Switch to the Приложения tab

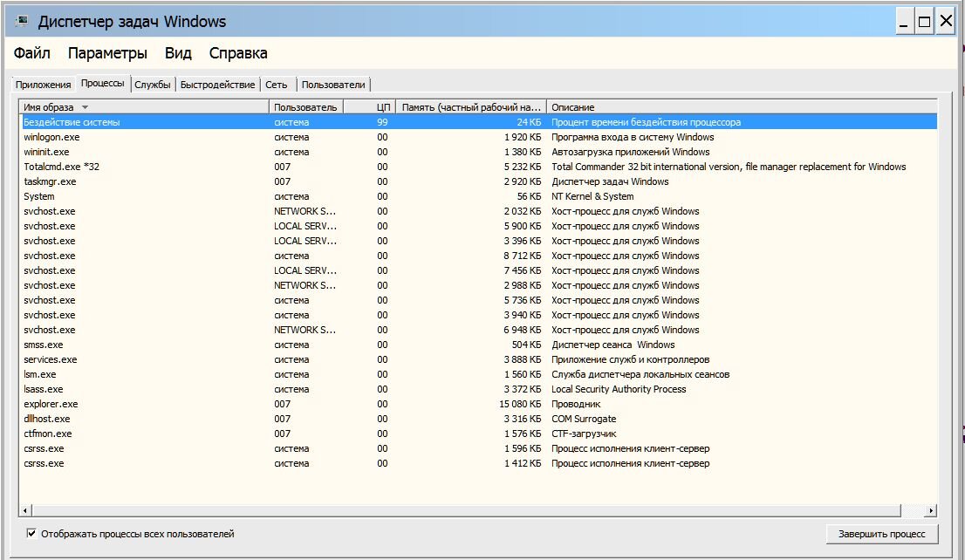click(x=43, y=85)
